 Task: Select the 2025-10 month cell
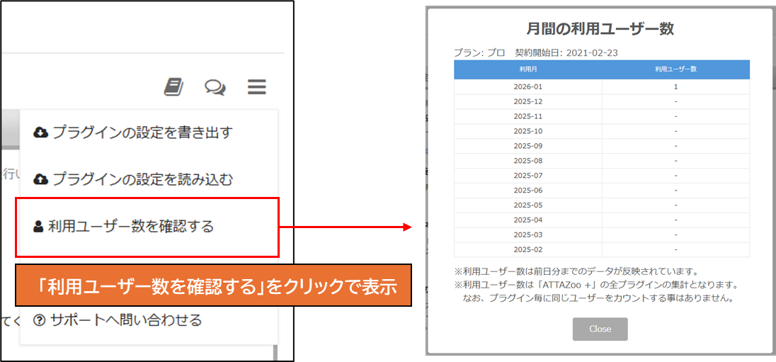(x=528, y=131)
